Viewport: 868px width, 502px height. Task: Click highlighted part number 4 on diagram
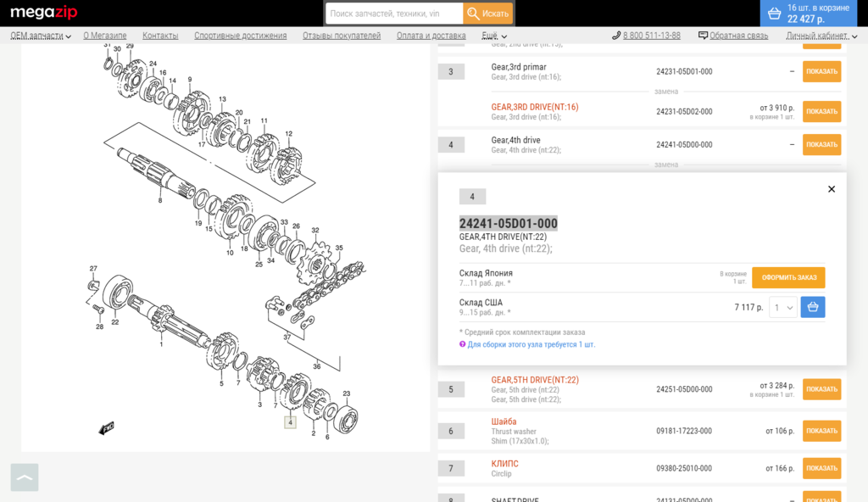290,422
